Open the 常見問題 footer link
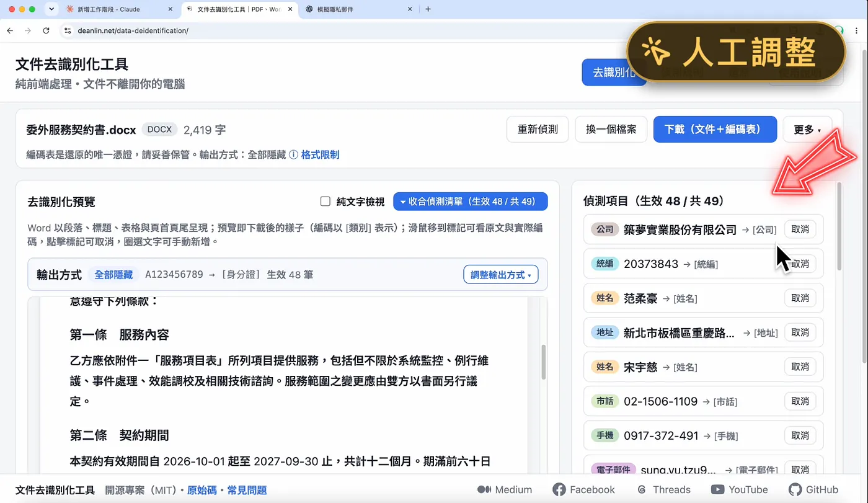The image size is (868, 503). pos(247,490)
